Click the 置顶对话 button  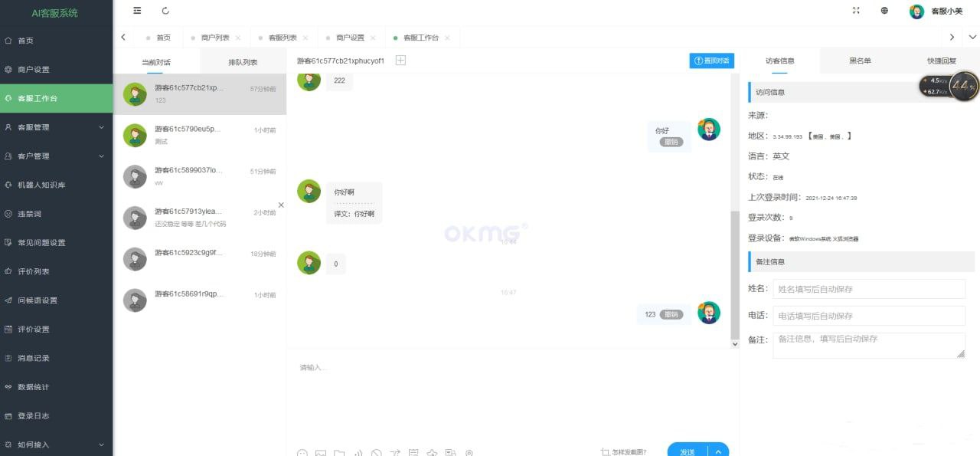tap(711, 61)
